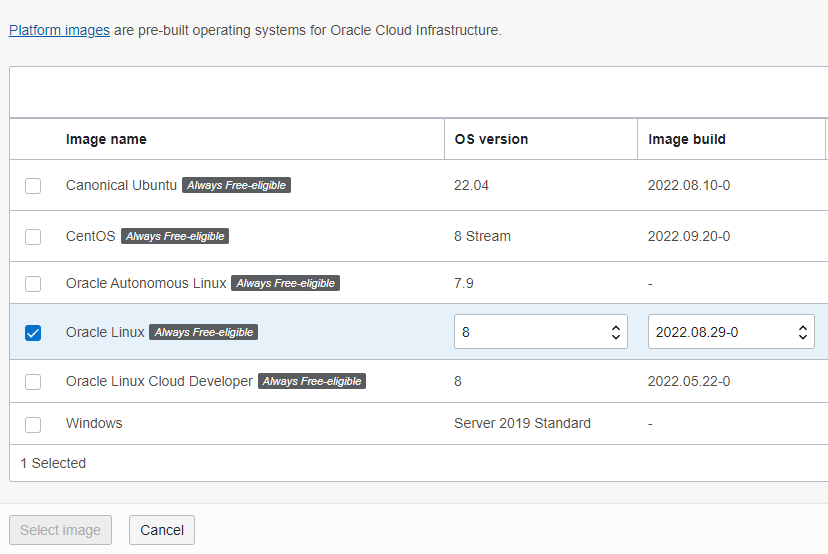Click the Always Free-eligible badge beside Canonical Ubuntu
The image size is (828, 554).
click(237, 185)
